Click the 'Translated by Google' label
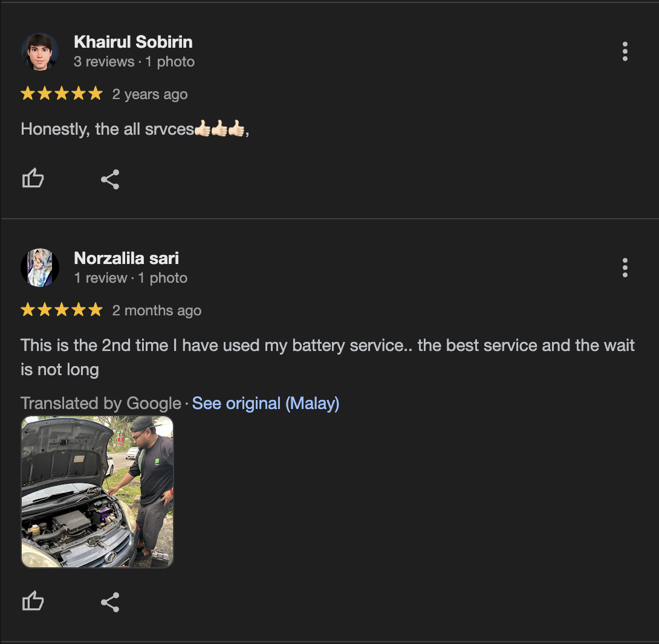659x644 pixels. point(101,404)
